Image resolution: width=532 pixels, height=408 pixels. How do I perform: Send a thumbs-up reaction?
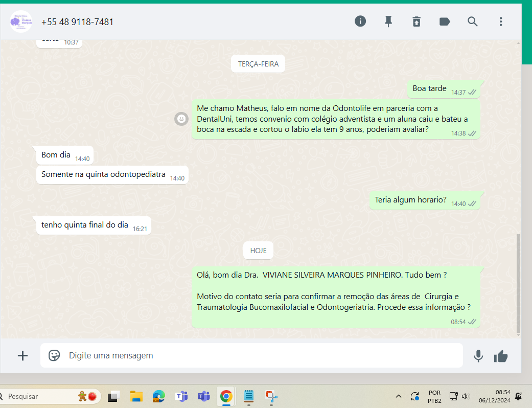[x=501, y=356]
